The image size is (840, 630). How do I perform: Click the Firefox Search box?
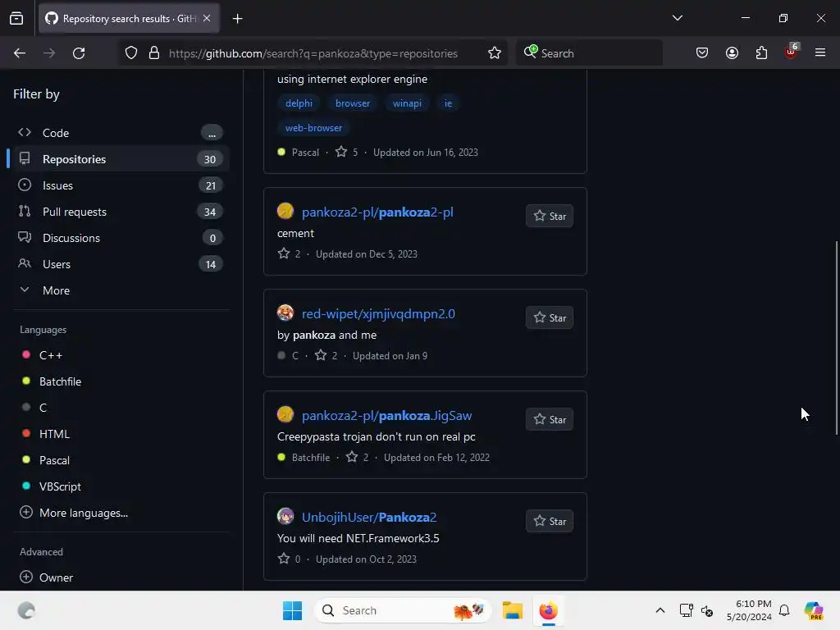click(x=589, y=53)
